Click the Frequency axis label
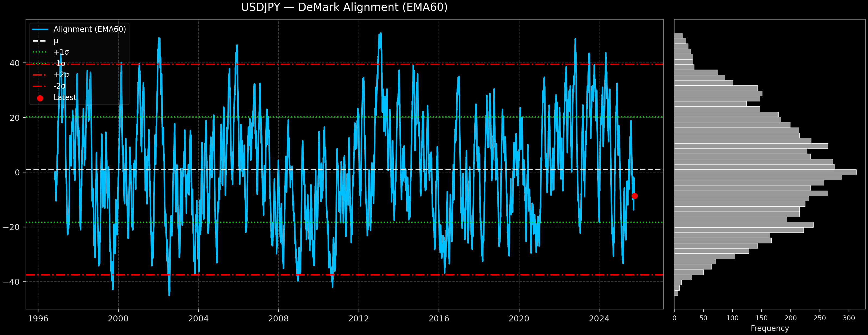The height and width of the screenshot is (335, 868). click(769, 328)
